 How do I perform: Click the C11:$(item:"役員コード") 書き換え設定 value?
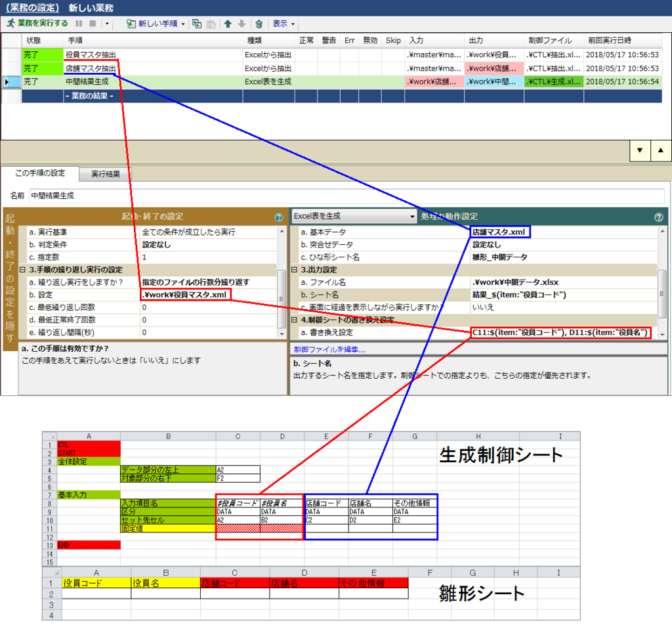560,333
